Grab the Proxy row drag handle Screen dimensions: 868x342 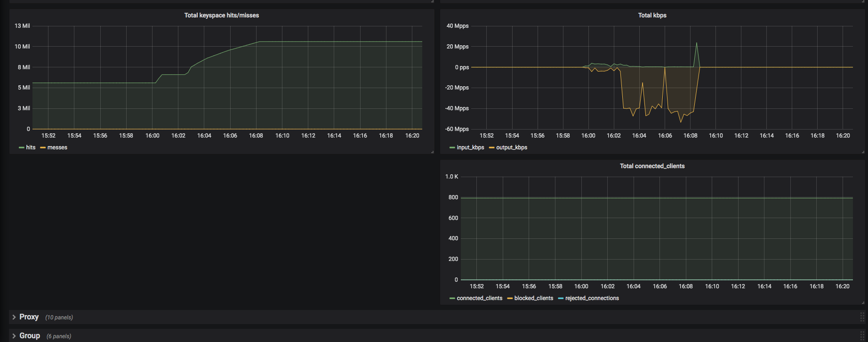click(862, 317)
